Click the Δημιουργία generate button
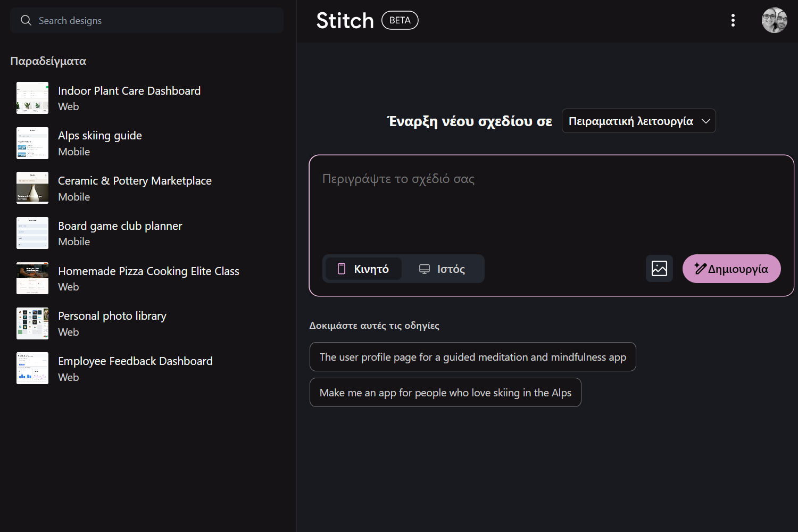This screenshot has width=798, height=532. point(731,269)
